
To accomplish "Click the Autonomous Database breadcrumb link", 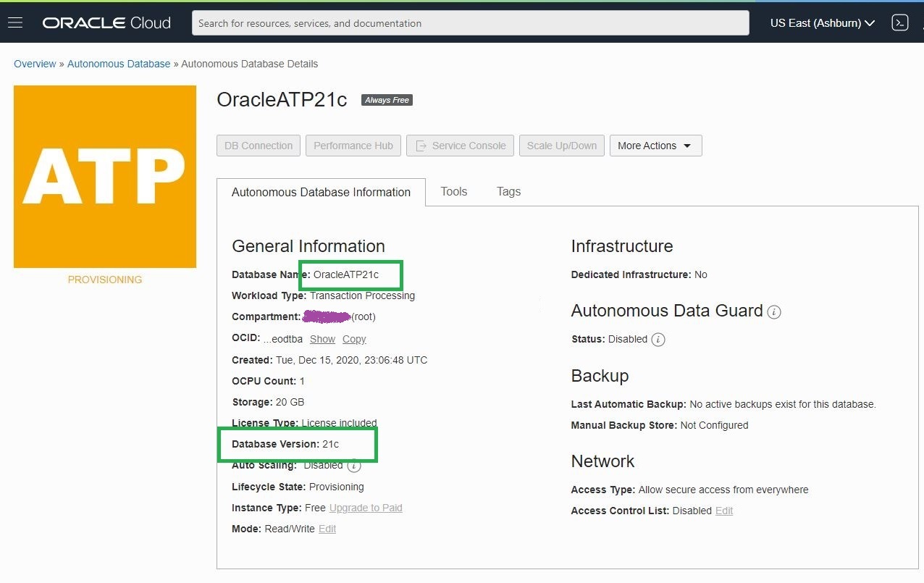I will coord(119,64).
